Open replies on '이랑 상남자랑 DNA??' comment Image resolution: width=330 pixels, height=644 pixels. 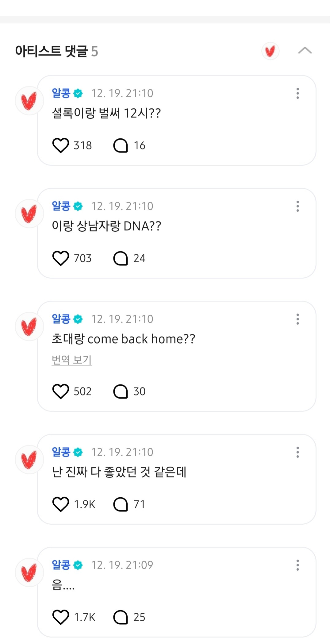pyautogui.click(x=121, y=258)
